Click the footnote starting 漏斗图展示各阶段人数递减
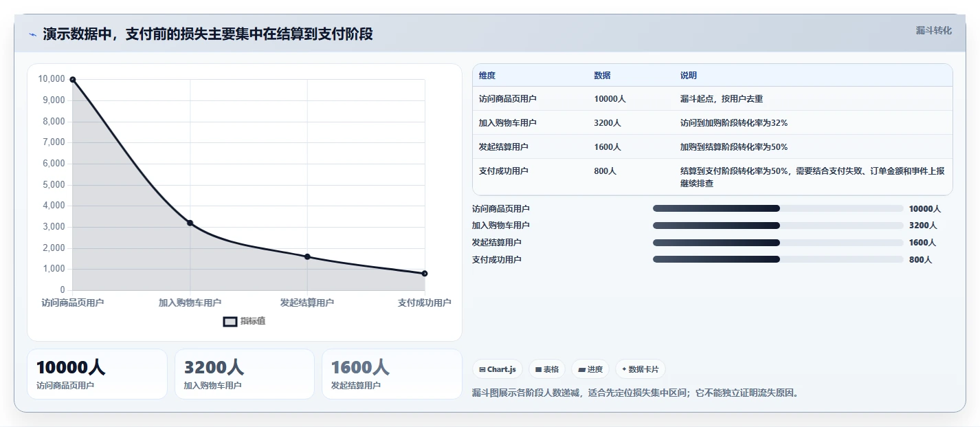 coord(637,393)
